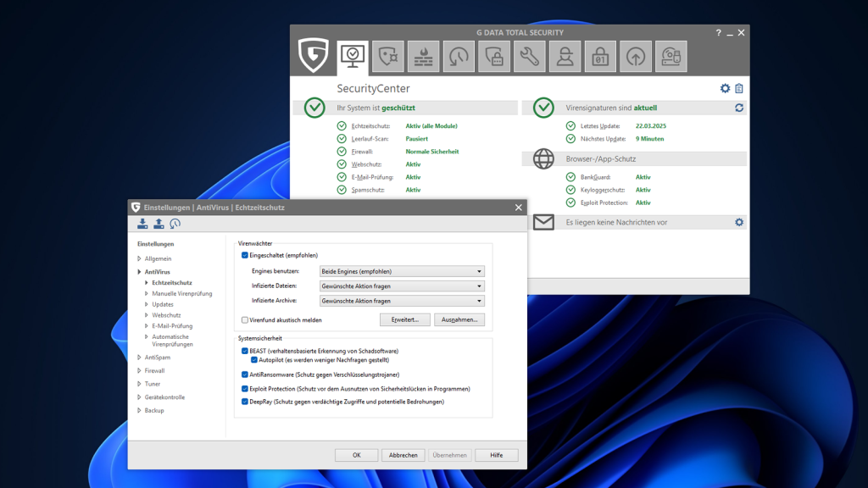The height and width of the screenshot is (488, 868).
Task: Open the protocol clipboard icon in SecurityCenter
Action: (x=739, y=88)
